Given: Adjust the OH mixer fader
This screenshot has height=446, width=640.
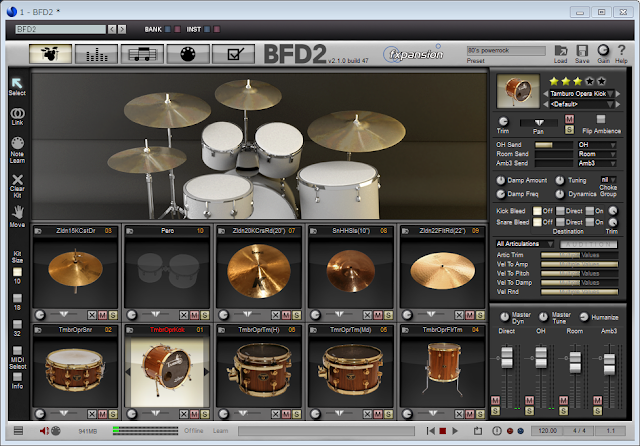Looking at the screenshot, I should [541, 357].
